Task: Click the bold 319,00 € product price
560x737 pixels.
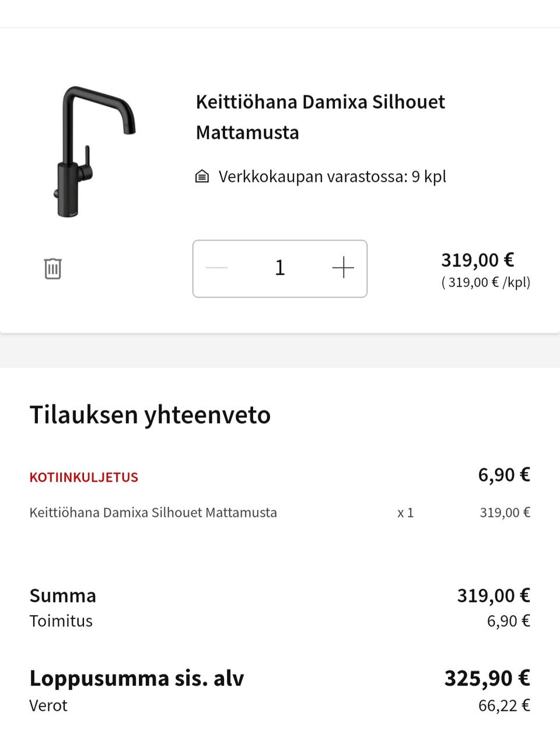Action: (x=477, y=260)
